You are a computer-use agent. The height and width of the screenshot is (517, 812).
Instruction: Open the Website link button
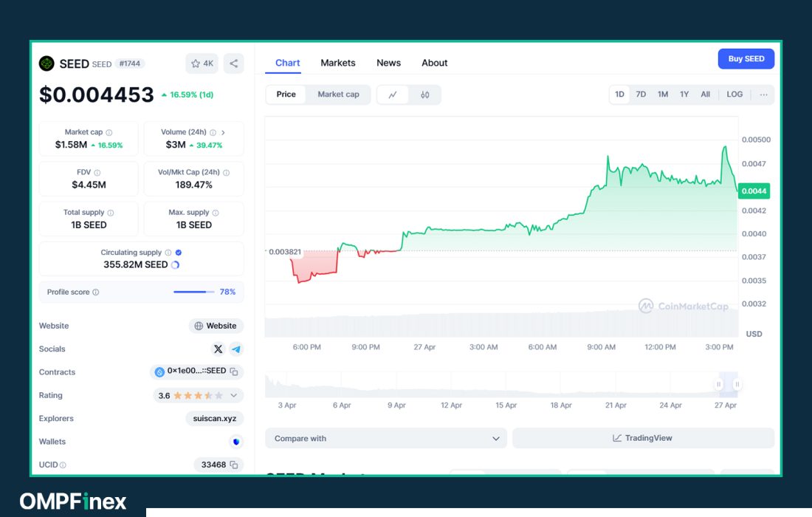click(216, 326)
